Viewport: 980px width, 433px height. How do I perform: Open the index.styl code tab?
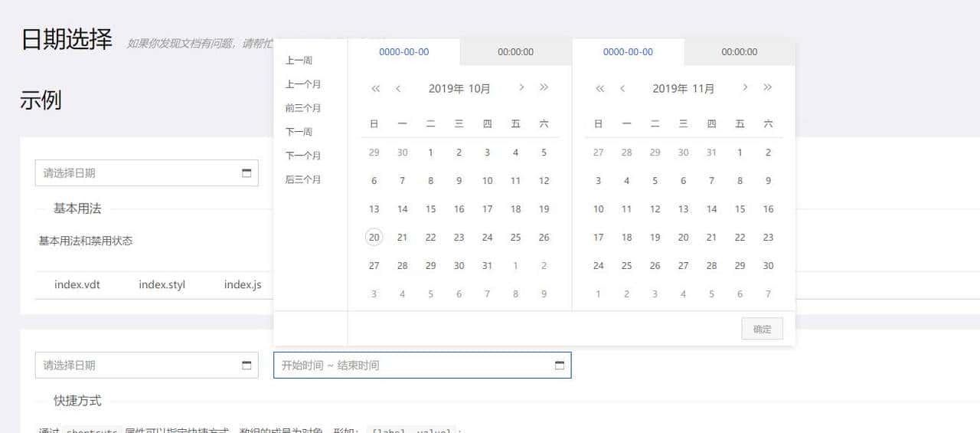[x=162, y=284]
